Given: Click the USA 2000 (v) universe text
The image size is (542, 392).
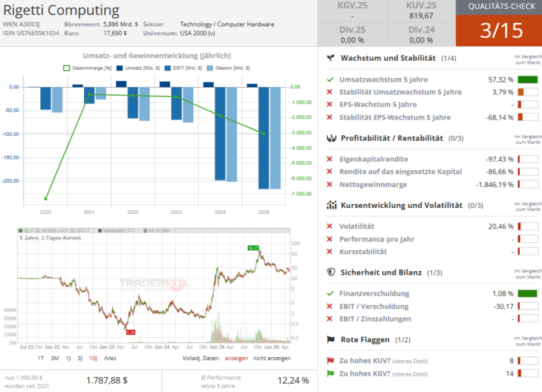Looking at the screenshot, I should tap(197, 33).
